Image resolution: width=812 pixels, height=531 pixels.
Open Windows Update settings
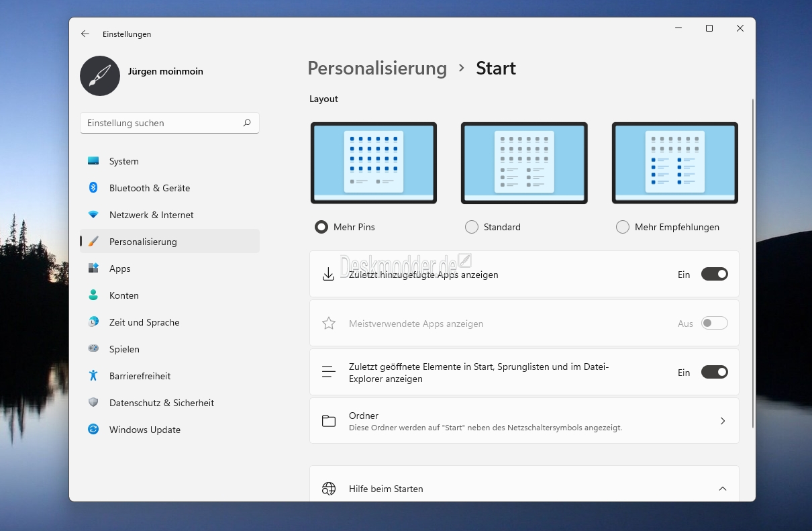(x=170, y=430)
